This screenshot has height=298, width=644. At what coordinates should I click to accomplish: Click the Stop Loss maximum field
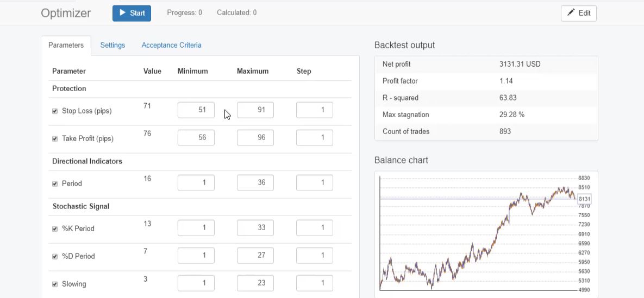(x=255, y=110)
